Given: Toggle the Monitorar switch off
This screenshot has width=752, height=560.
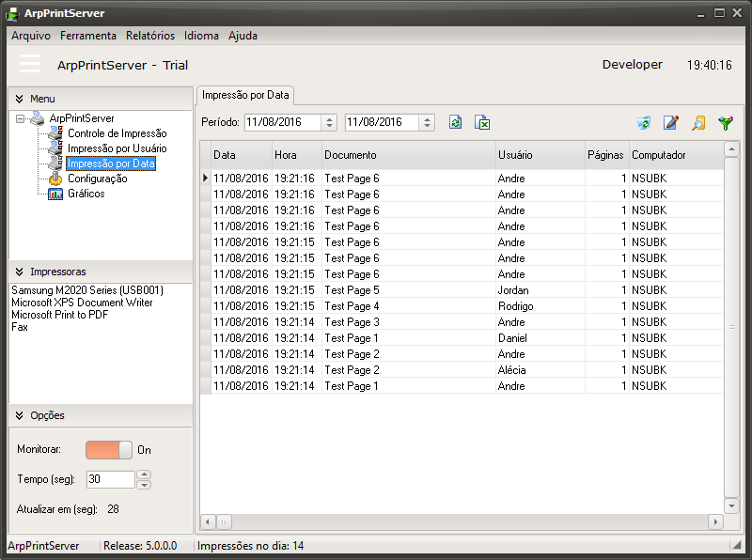Looking at the screenshot, I should 109,450.
